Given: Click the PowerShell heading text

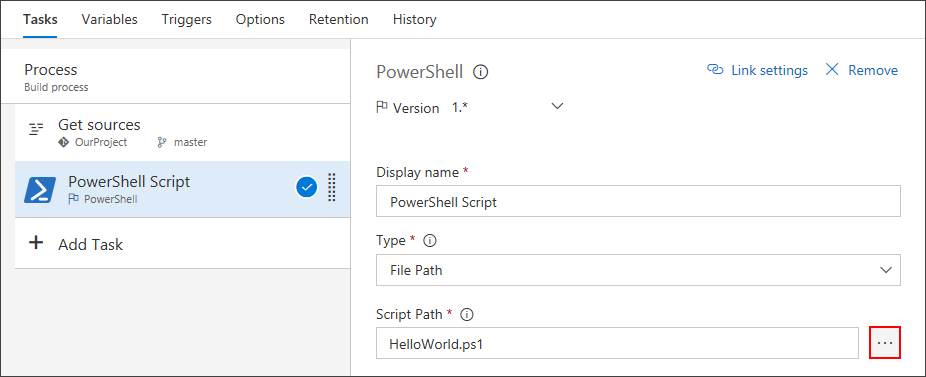Looking at the screenshot, I should point(420,72).
